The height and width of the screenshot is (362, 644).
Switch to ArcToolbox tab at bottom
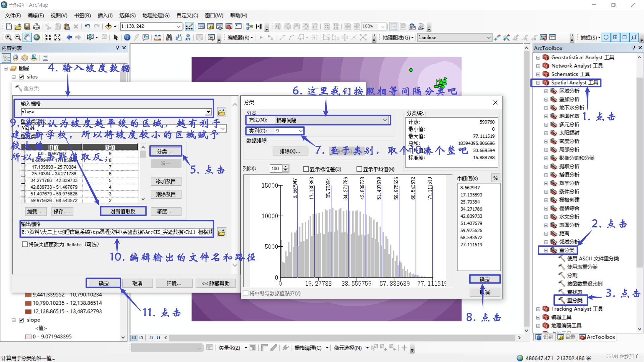click(x=598, y=337)
